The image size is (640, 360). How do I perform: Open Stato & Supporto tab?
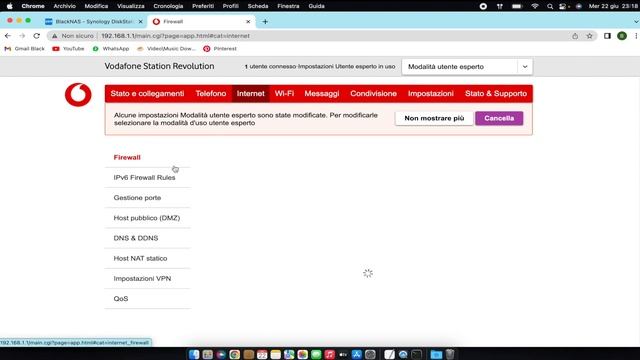(496, 93)
